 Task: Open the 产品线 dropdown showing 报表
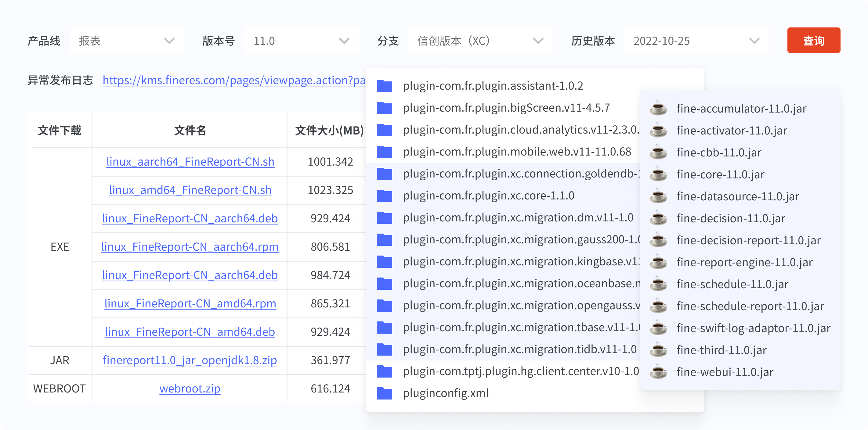[127, 41]
